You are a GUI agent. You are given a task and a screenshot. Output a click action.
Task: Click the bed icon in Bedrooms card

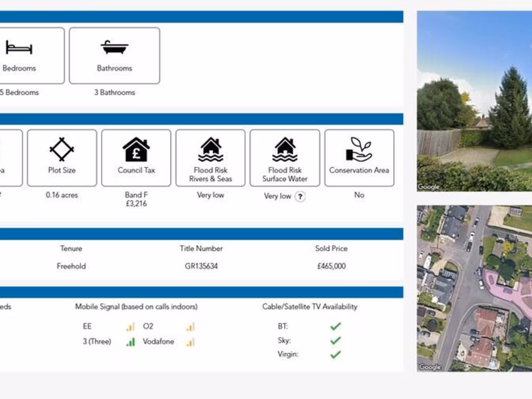tap(19, 48)
